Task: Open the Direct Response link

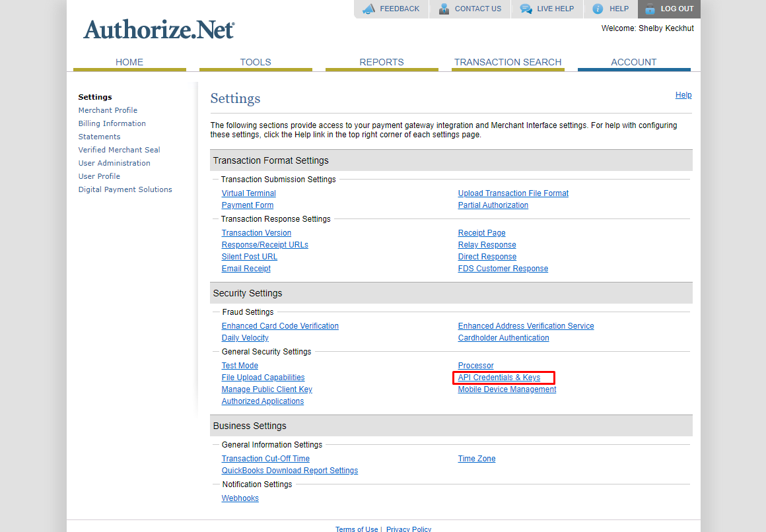Action: (487, 257)
